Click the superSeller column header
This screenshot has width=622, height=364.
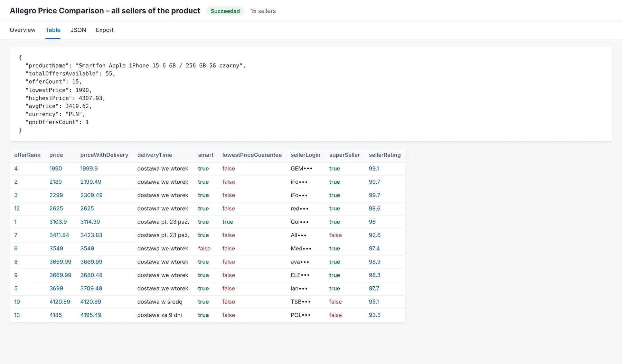click(x=345, y=155)
